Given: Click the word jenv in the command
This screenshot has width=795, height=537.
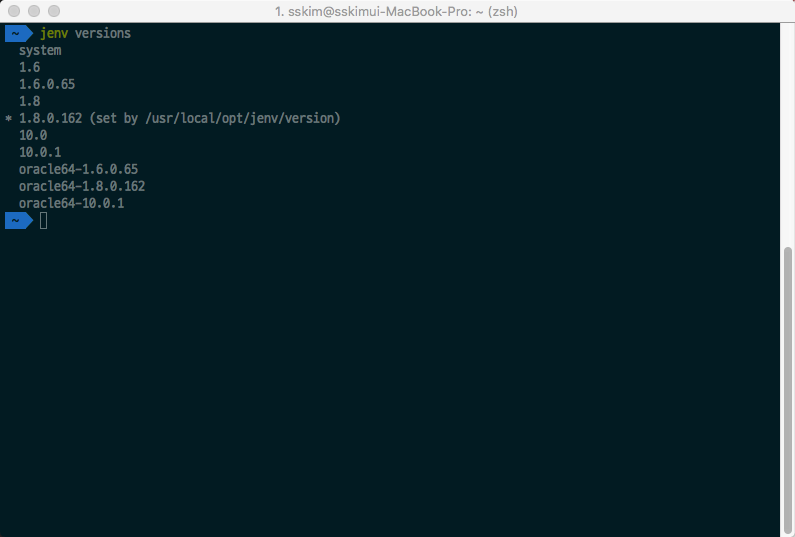Looking at the screenshot, I should [53, 33].
